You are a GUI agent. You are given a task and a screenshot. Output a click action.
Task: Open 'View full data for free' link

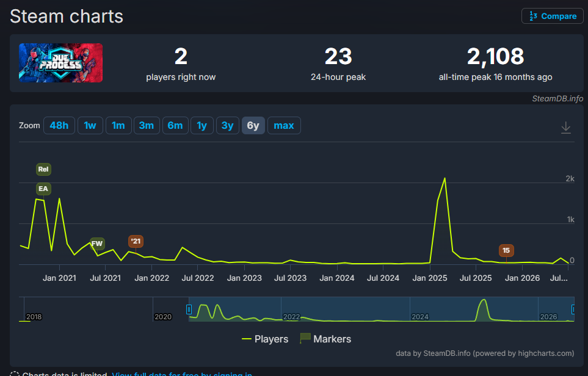click(x=182, y=374)
